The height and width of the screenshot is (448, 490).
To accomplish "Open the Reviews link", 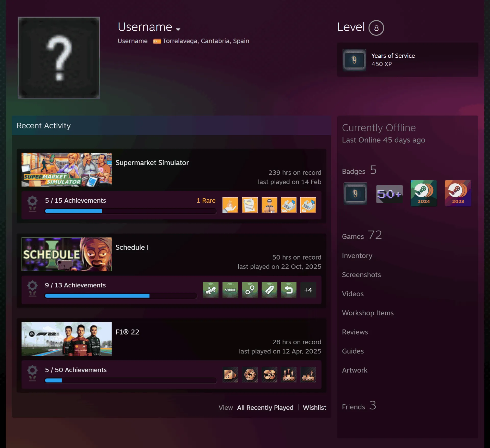I will tap(355, 332).
